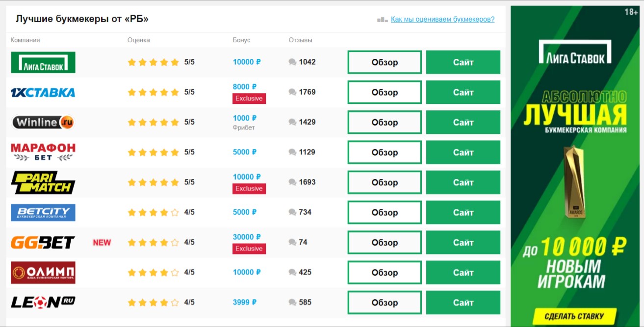Click the 10000 ₽ bonus for Лига Ставок
This screenshot has width=644, height=327.
(x=247, y=62)
